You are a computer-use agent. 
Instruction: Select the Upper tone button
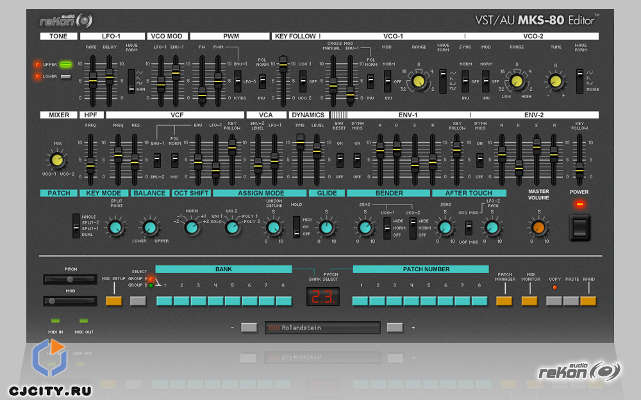[x=65, y=65]
